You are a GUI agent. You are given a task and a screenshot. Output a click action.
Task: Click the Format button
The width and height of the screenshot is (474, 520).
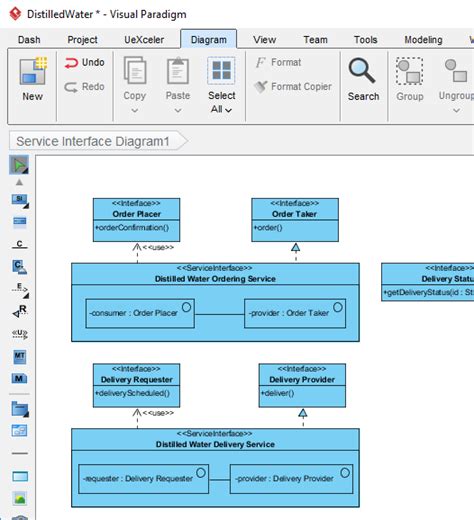coord(279,62)
